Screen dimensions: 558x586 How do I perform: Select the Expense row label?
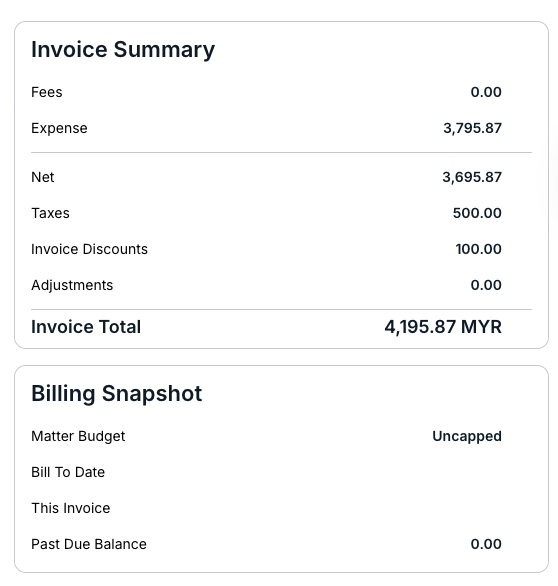tap(59, 129)
